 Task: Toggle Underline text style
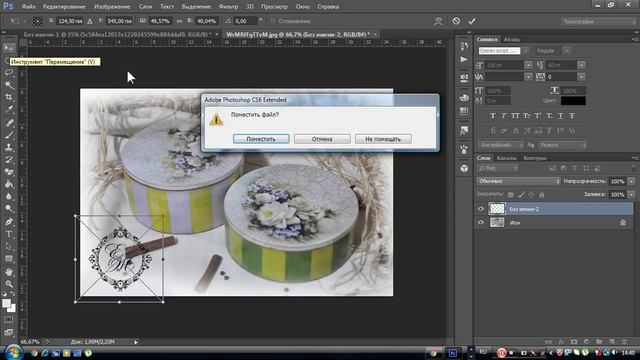coord(560,116)
